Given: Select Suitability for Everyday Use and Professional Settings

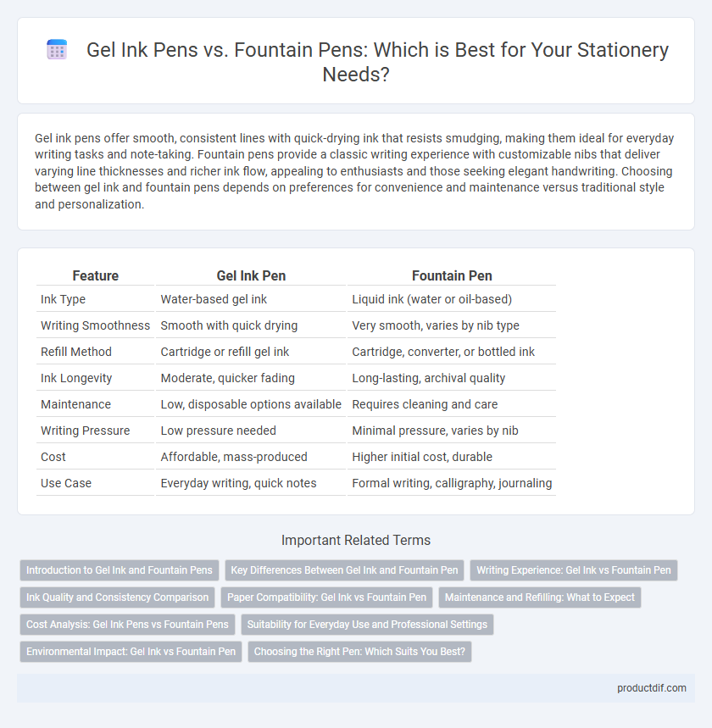Looking at the screenshot, I should click(367, 625).
